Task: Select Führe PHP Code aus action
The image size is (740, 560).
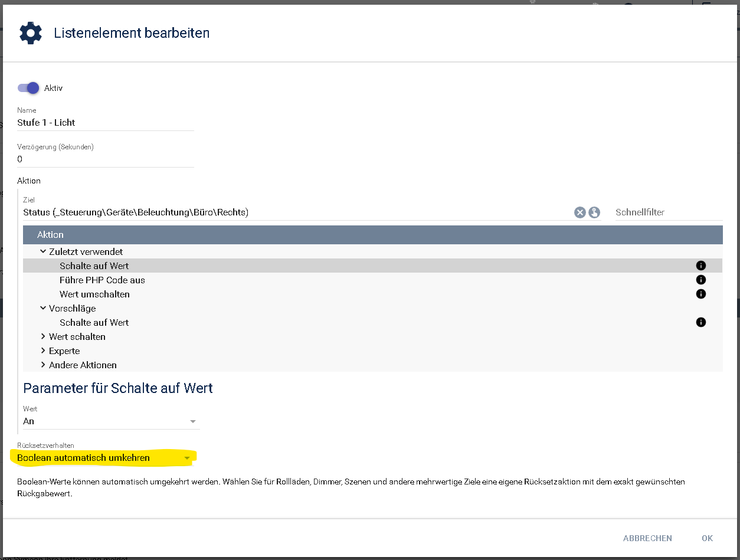Action: click(x=373, y=280)
